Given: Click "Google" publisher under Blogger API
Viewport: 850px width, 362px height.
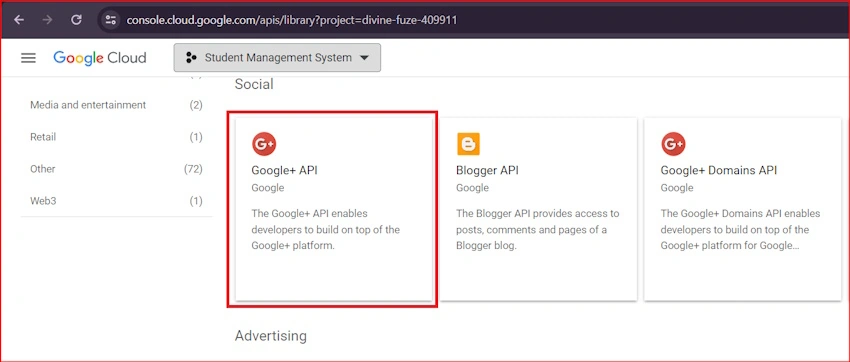Looking at the screenshot, I should click(x=473, y=188).
